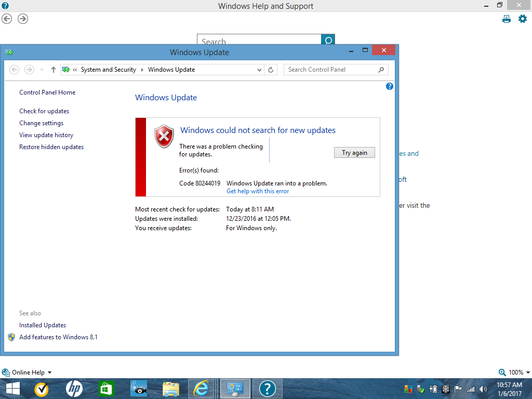Select Windows Update breadcrumb in address bar
This screenshot has width=532, height=399.
(x=171, y=70)
